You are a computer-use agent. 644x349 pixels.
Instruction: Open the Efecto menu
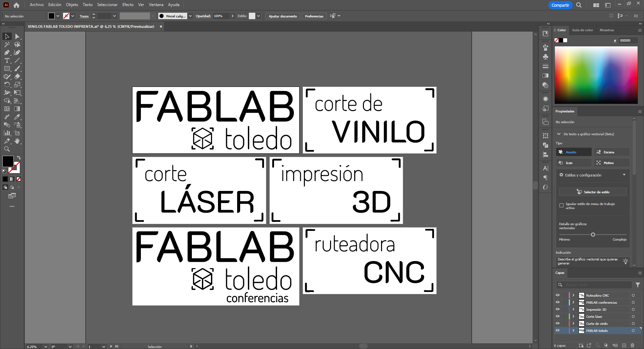(x=128, y=5)
